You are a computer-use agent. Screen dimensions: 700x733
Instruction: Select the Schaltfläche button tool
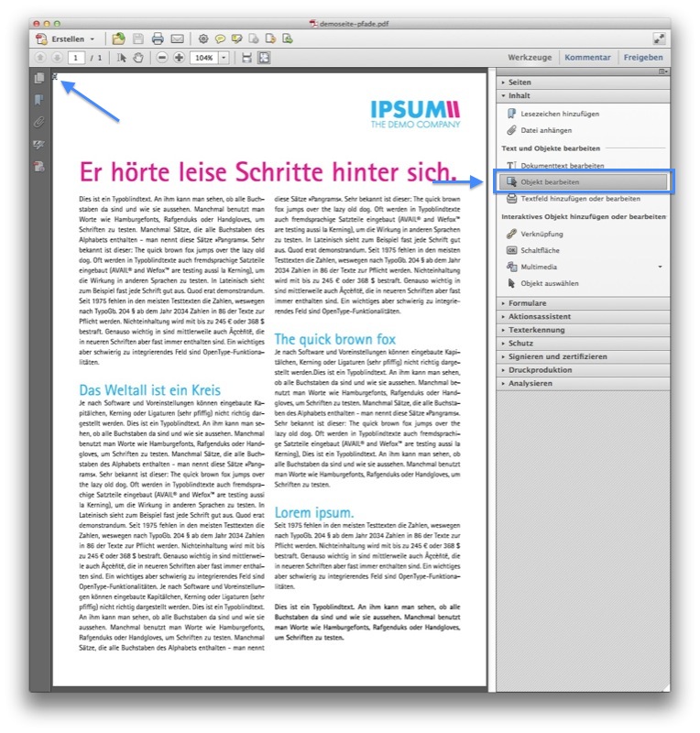pos(540,250)
